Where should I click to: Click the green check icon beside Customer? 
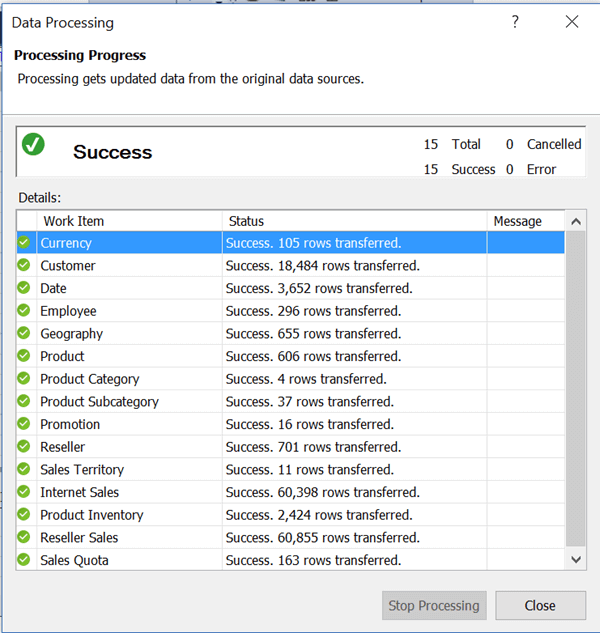(x=24, y=265)
